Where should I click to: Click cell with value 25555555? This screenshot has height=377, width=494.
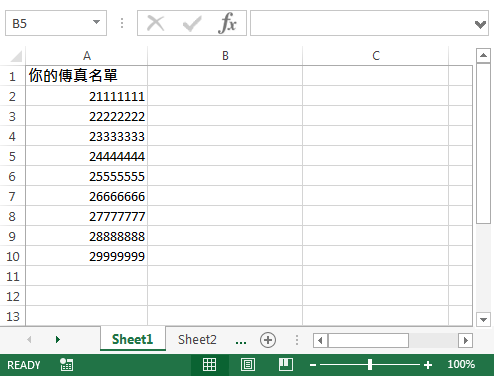(87, 176)
